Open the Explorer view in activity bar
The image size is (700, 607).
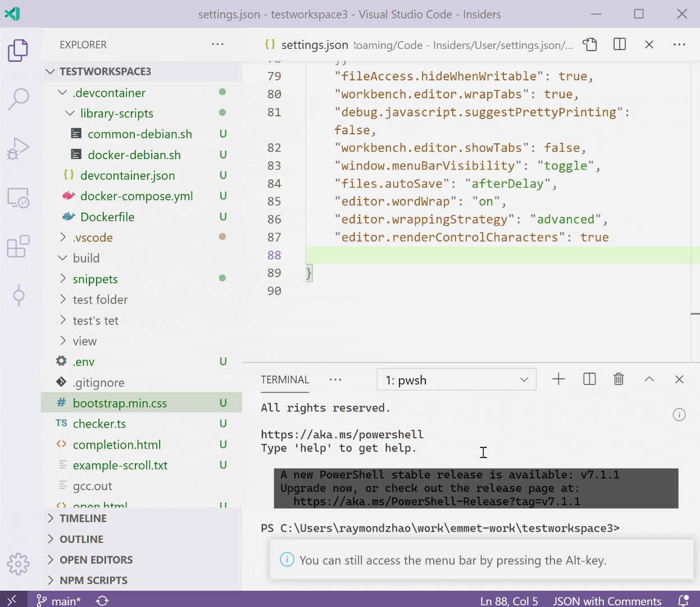point(18,51)
